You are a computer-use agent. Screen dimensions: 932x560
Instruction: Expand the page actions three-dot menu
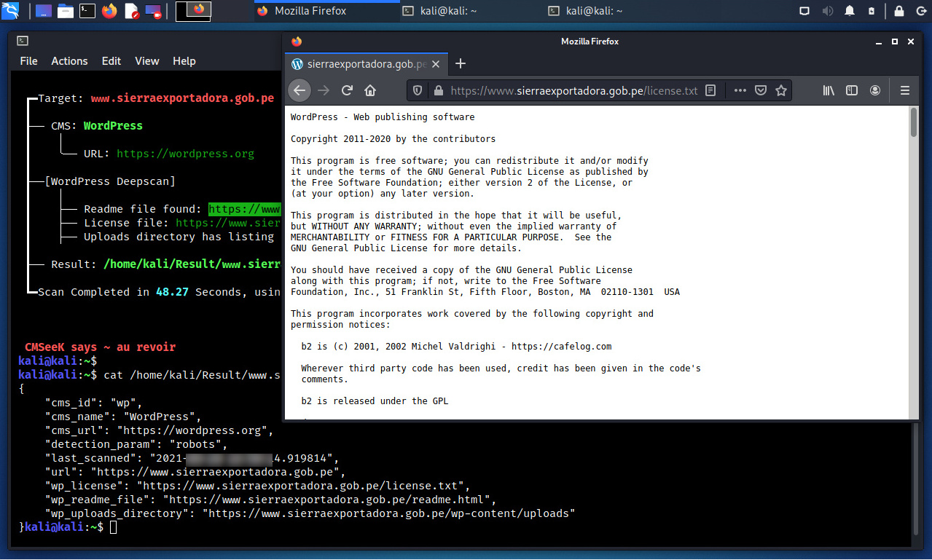(740, 90)
